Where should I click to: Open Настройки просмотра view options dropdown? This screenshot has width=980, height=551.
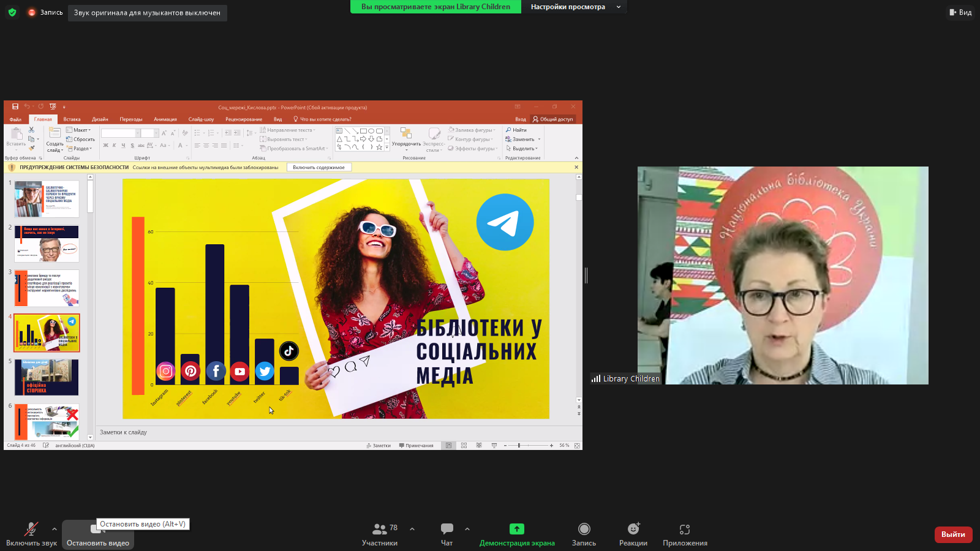click(x=575, y=7)
